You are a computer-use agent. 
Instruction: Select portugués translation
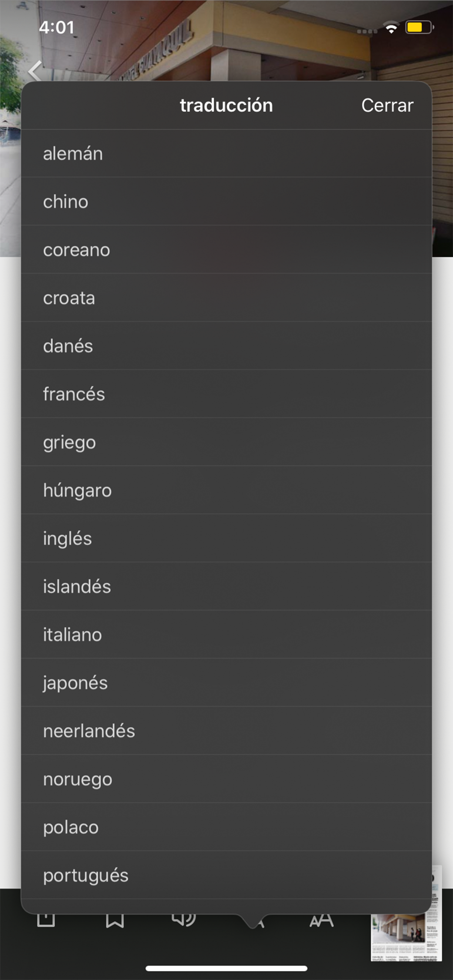coord(226,875)
